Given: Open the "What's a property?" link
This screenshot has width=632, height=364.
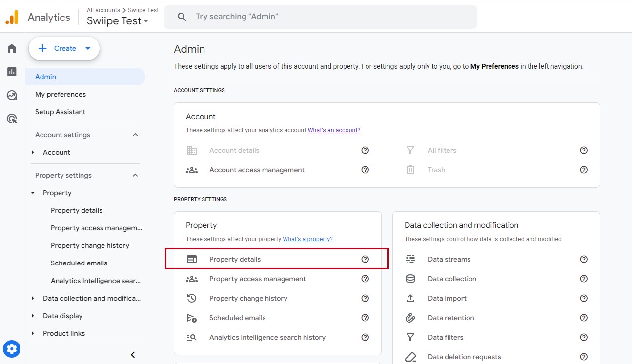Looking at the screenshot, I should (307, 239).
